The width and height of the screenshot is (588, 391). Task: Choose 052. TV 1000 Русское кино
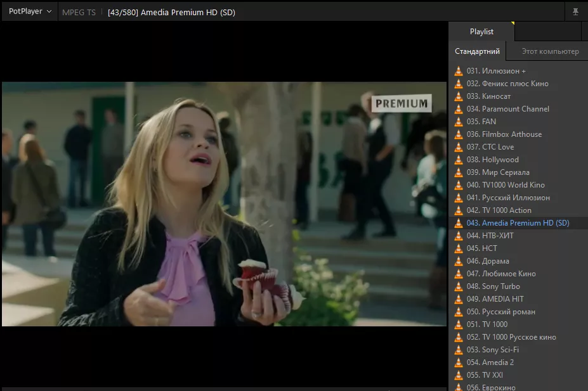click(519, 337)
